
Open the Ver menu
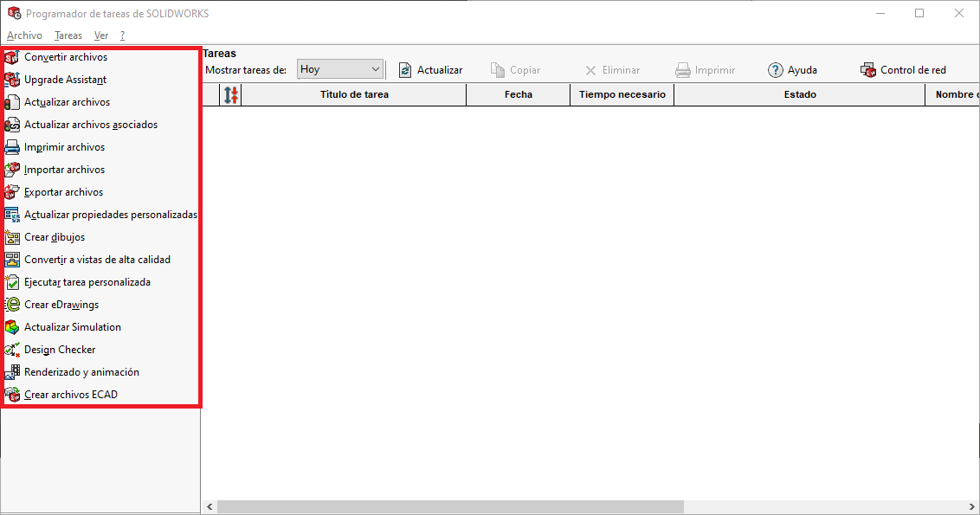(x=101, y=35)
